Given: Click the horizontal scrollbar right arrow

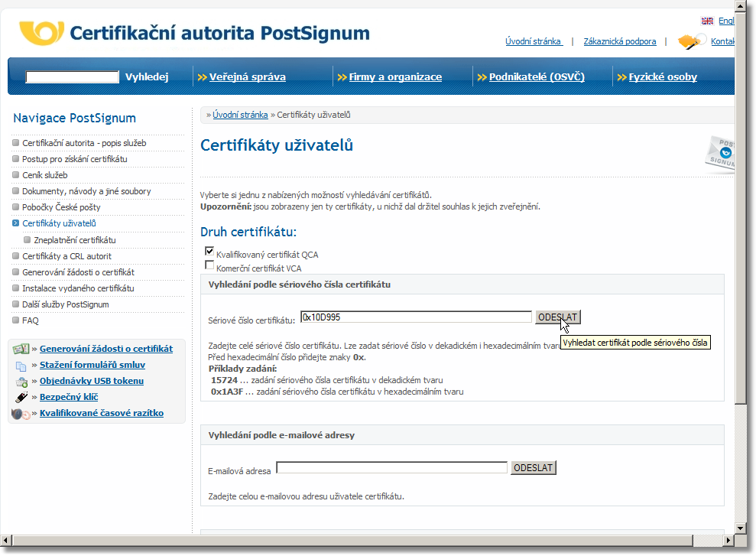Looking at the screenshot, I should pos(729,540).
